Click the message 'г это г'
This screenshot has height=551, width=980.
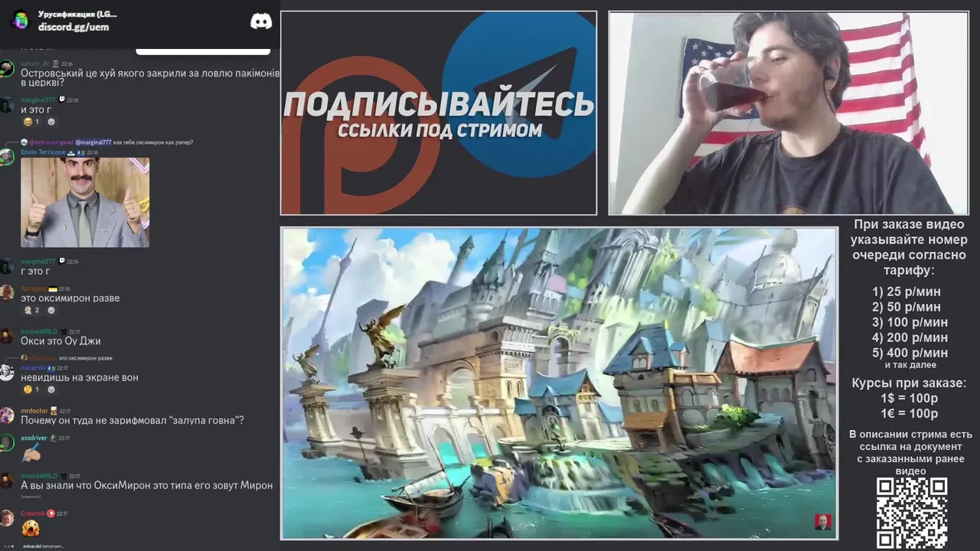coord(35,272)
